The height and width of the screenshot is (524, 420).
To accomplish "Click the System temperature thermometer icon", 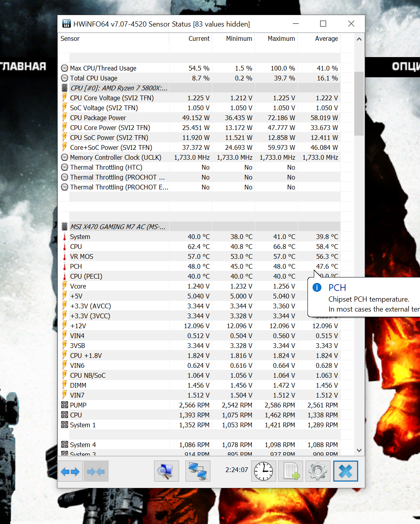I will tap(65, 237).
